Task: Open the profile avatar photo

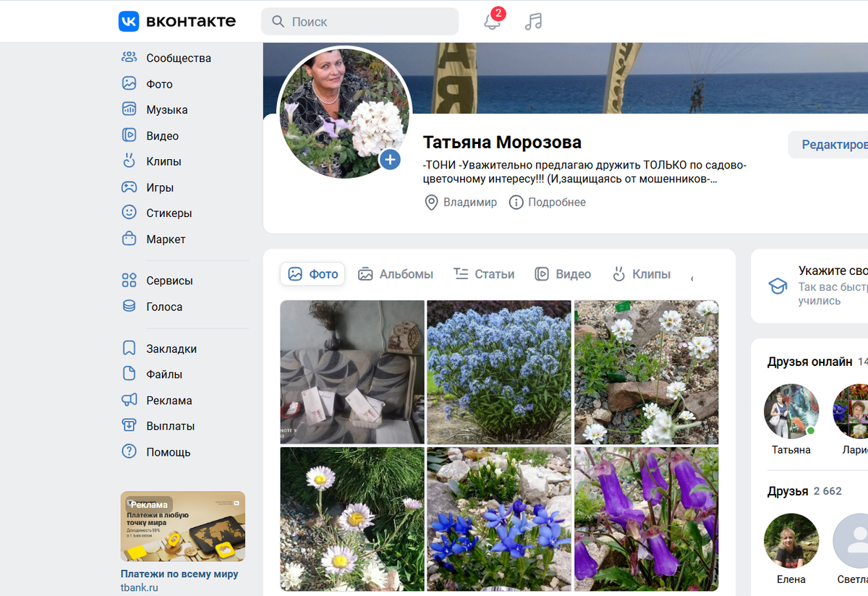Action: pyautogui.click(x=345, y=113)
